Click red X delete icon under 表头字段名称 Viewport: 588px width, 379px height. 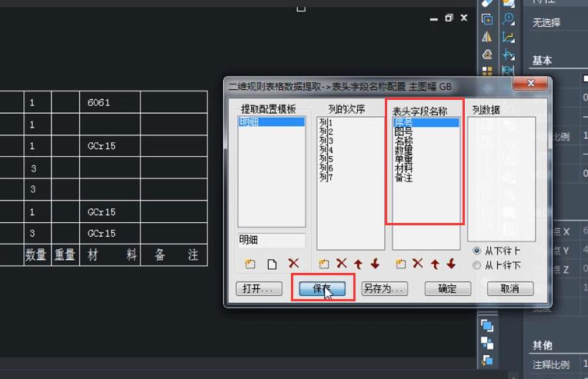pyautogui.click(x=417, y=263)
